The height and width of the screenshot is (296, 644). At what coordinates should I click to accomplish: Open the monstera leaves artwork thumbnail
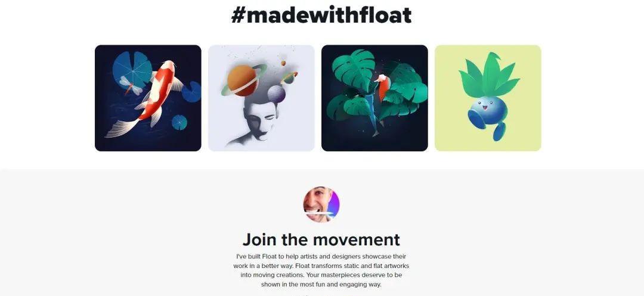tap(374, 98)
